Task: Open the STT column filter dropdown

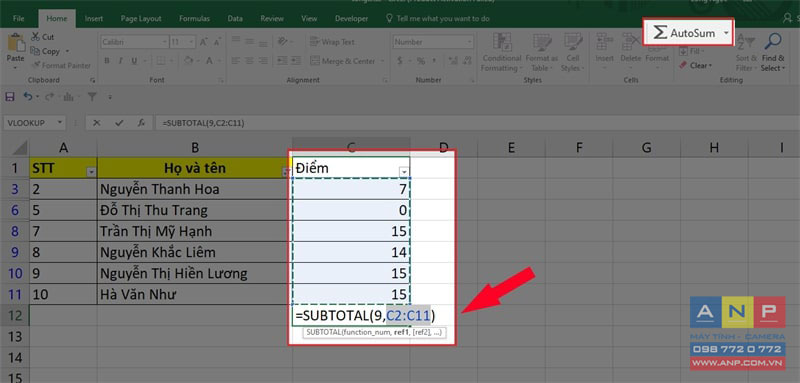Action: [91, 173]
